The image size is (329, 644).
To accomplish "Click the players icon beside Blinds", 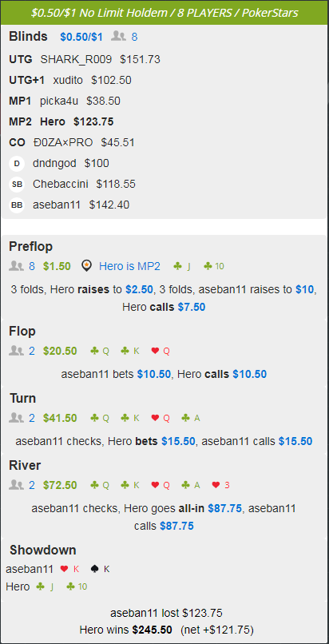I will pyautogui.click(x=118, y=37).
